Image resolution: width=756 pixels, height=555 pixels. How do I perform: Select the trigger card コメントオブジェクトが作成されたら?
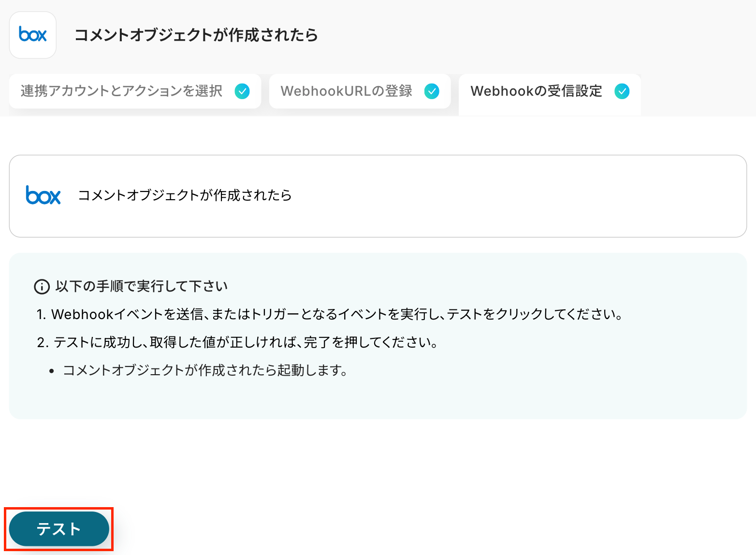click(378, 196)
